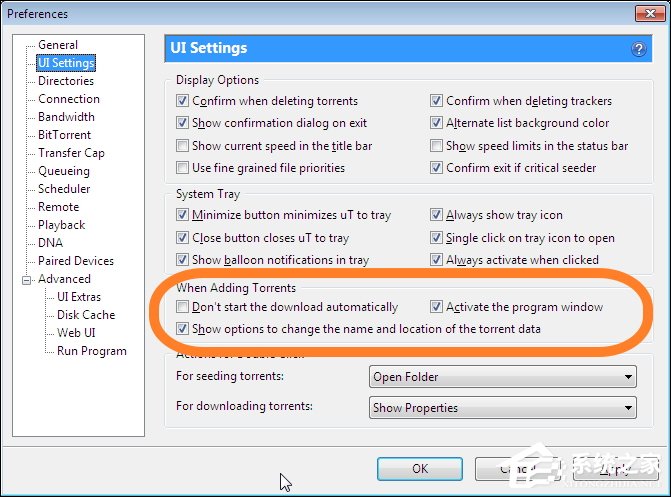Screen dimensions: 671x497
Task: Open the Connection preferences page
Action: [x=69, y=99]
